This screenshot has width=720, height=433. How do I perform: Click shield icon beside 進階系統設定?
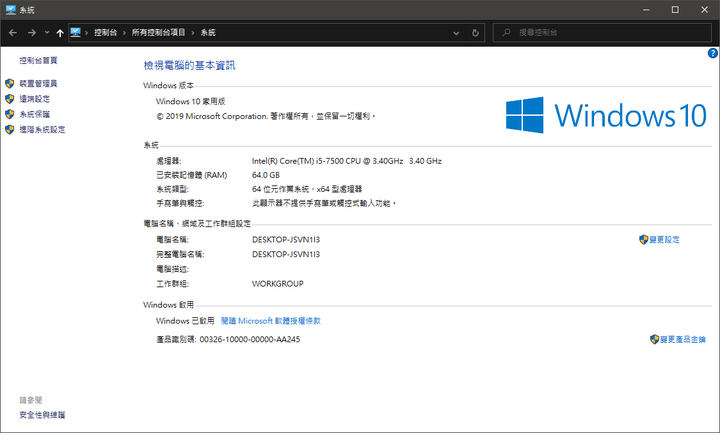pyautogui.click(x=10, y=129)
